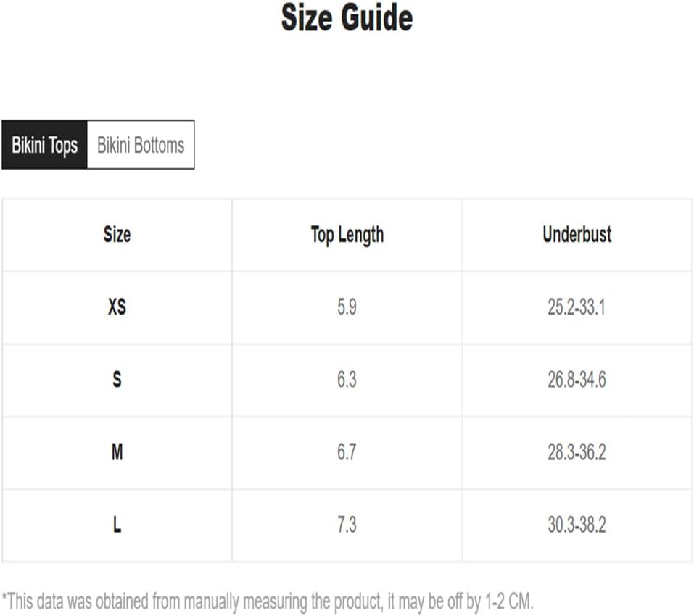Click the 1-2 CM text in footnote
The image size is (694, 616).
coord(508,602)
